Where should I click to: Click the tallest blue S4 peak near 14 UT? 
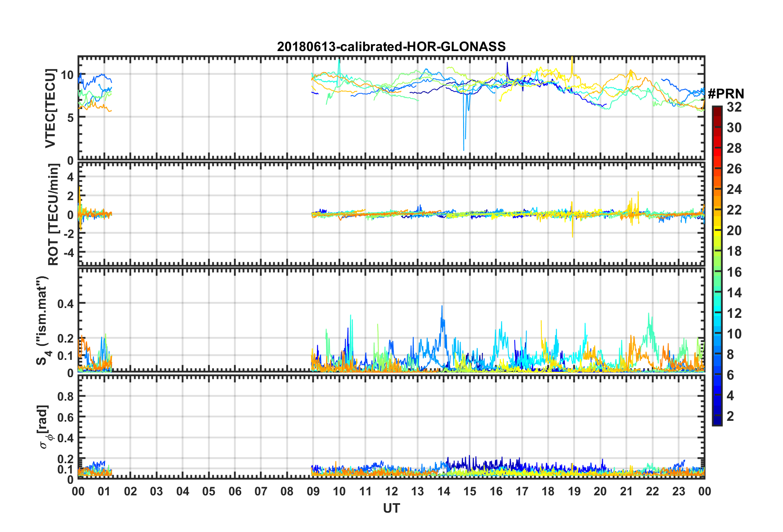point(442,329)
